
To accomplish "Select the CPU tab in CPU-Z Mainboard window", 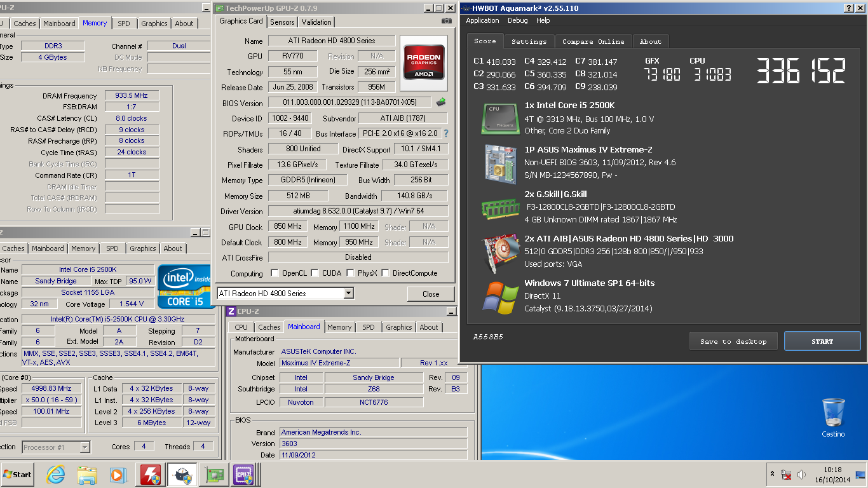I will click(x=241, y=327).
